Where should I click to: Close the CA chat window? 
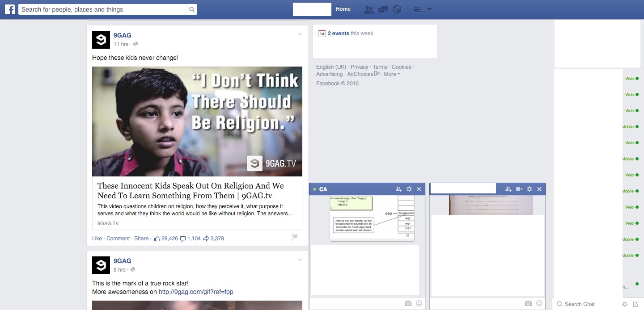[x=419, y=189]
